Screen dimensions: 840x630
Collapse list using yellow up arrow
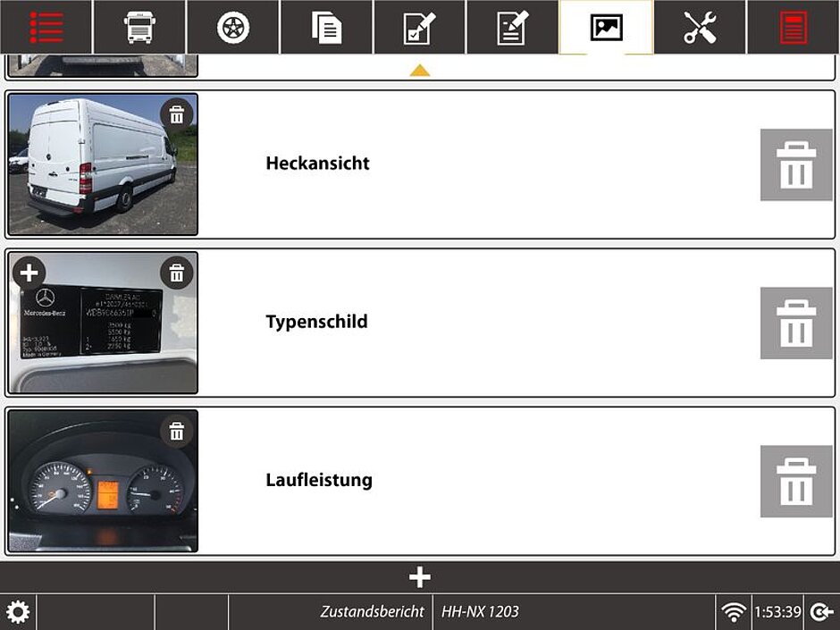pos(420,71)
